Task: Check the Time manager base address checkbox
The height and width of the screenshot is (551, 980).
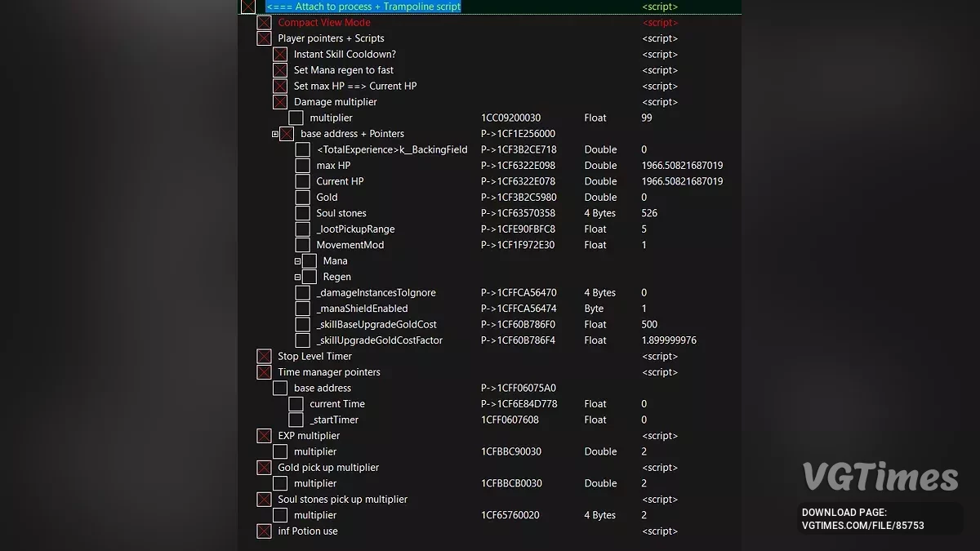Action: (x=280, y=389)
